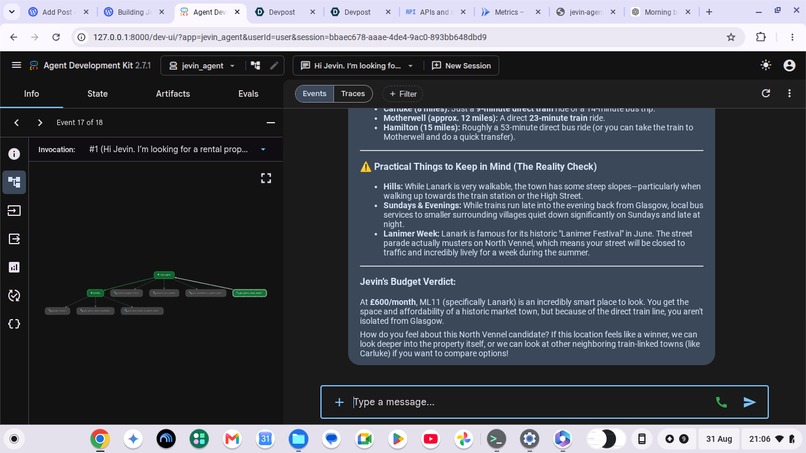Collapse the event details panel minus icon
Image resolution: width=806 pixels, height=453 pixels.
click(x=270, y=122)
